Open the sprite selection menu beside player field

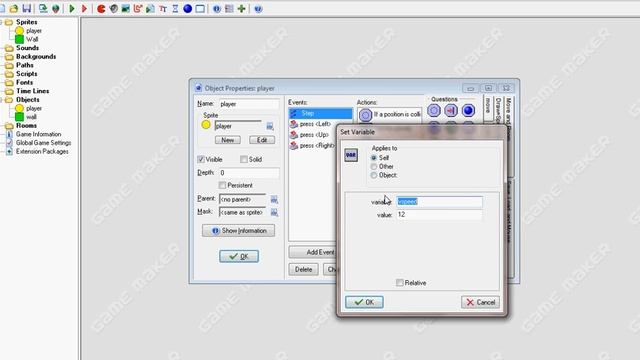point(270,126)
